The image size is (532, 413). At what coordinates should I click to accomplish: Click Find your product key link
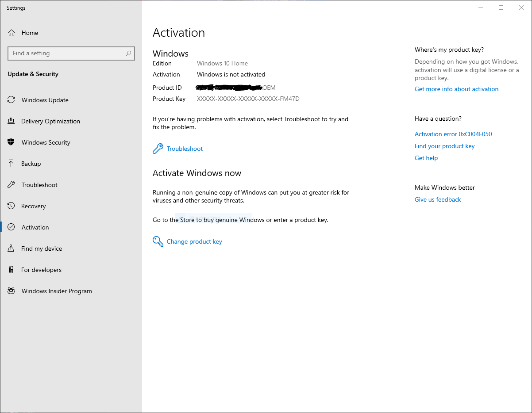[x=444, y=146]
